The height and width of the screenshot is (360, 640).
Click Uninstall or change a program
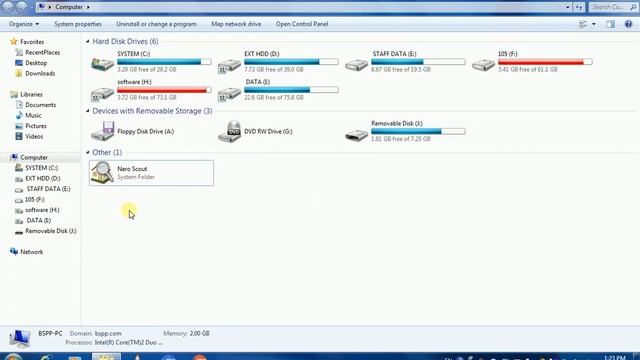[156, 24]
